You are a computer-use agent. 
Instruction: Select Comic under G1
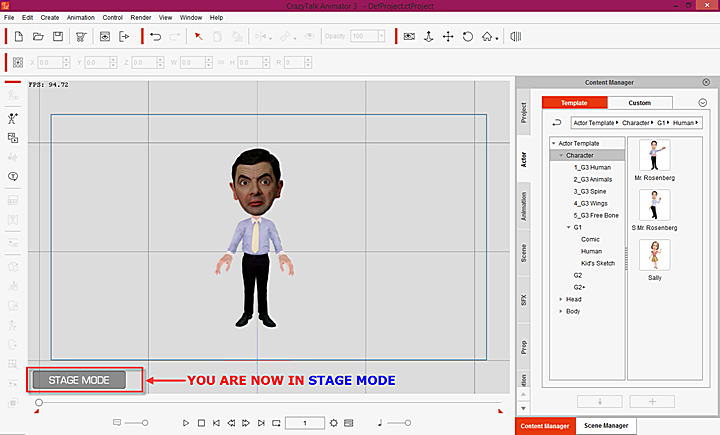590,239
